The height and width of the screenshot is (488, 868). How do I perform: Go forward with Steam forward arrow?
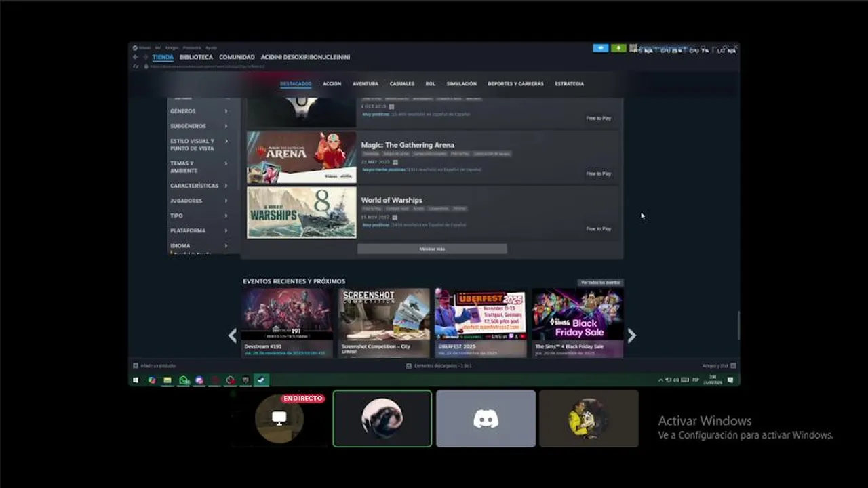(145, 57)
